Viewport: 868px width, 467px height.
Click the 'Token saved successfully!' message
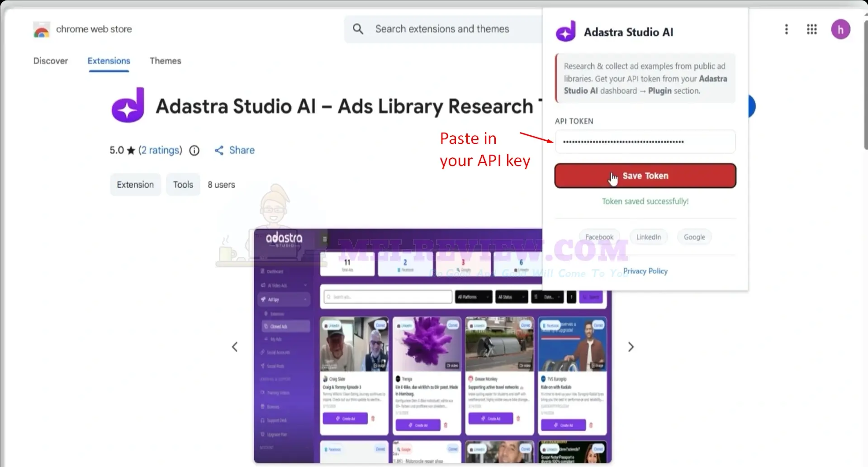coord(645,201)
